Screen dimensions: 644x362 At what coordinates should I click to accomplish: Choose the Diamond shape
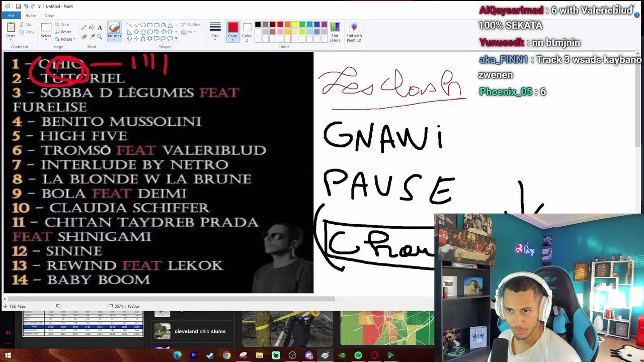point(136,32)
